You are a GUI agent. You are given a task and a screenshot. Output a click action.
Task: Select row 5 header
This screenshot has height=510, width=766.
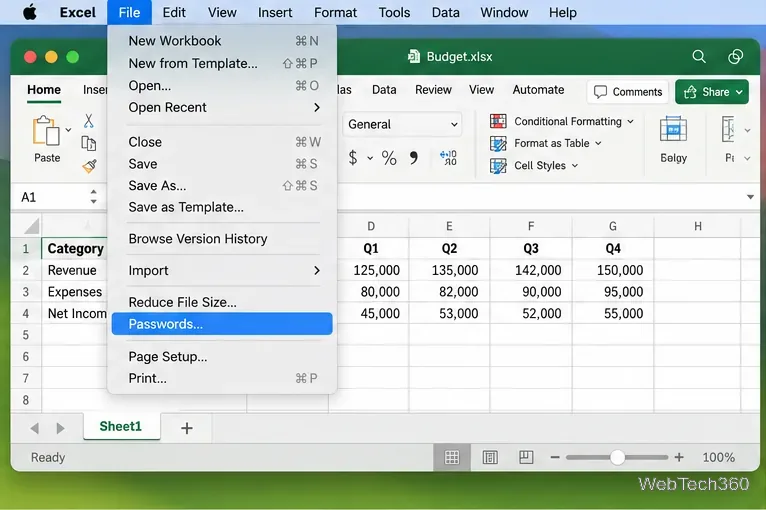tap(26, 335)
